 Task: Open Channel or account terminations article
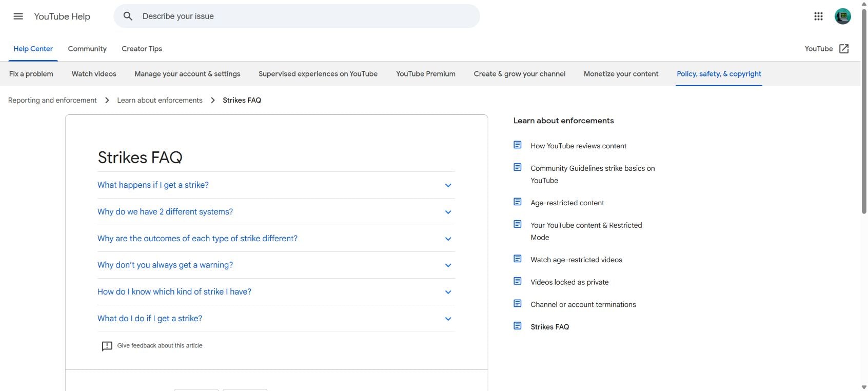pyautogui.click(x=583, y=304)
